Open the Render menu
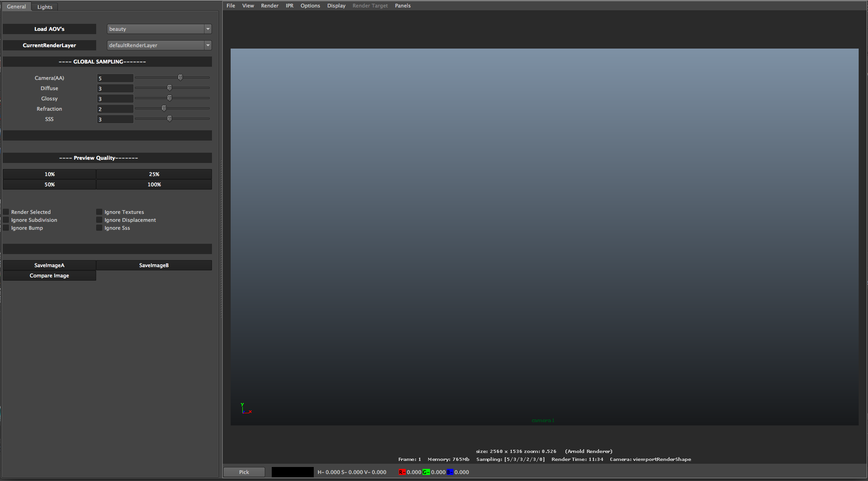The width and height of the screenshot is (868, 481). [x=269, y=6]
